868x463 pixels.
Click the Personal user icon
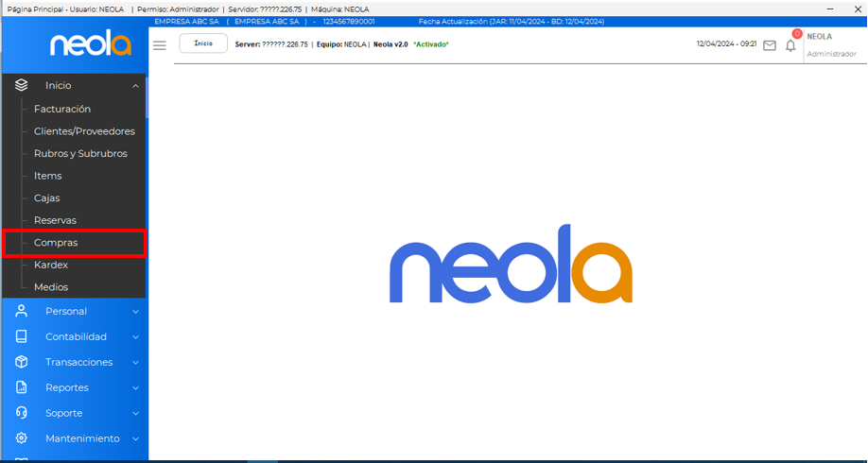pyautogui.click(x=22, y=311)
